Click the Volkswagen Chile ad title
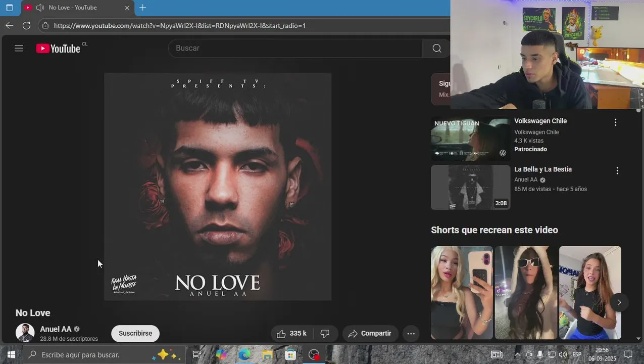This screenshot has height=364, width=644. (540, 121)
